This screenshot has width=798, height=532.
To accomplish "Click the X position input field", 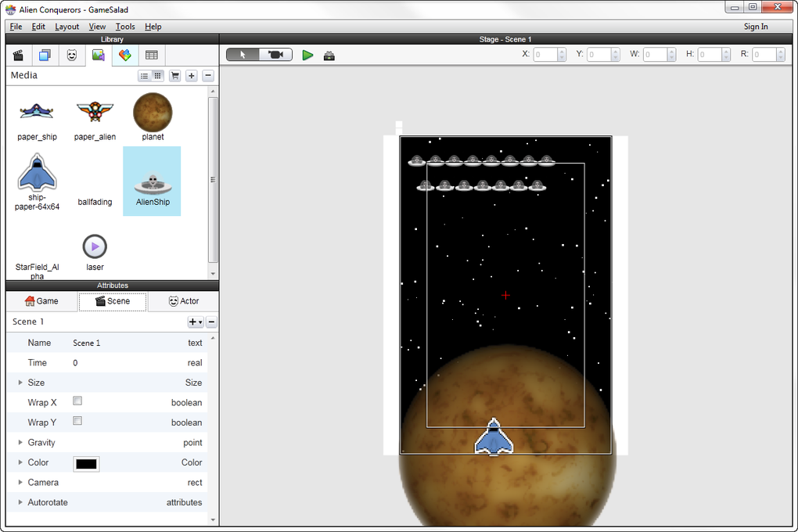I will click(545, 55).
